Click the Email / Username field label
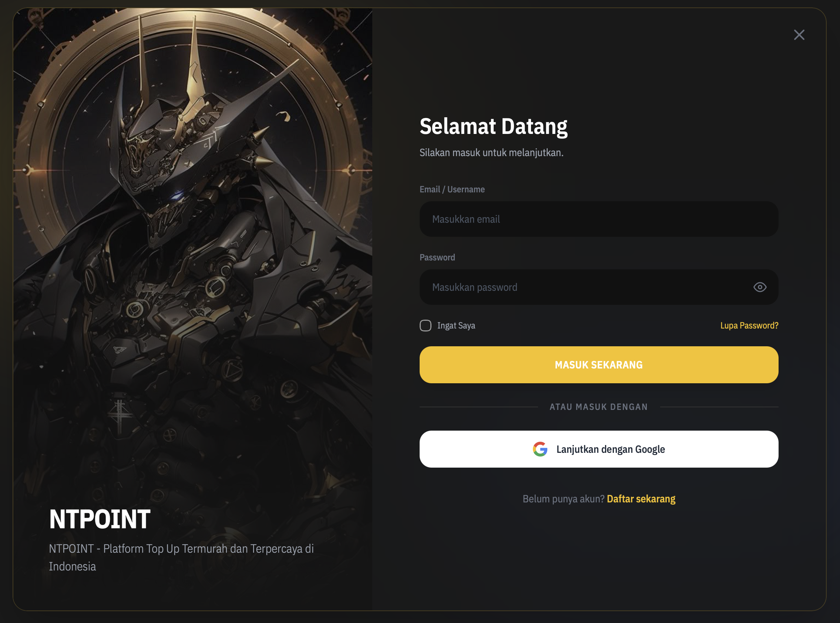Screen dimensions: 840x623 [x=452, y=189]
